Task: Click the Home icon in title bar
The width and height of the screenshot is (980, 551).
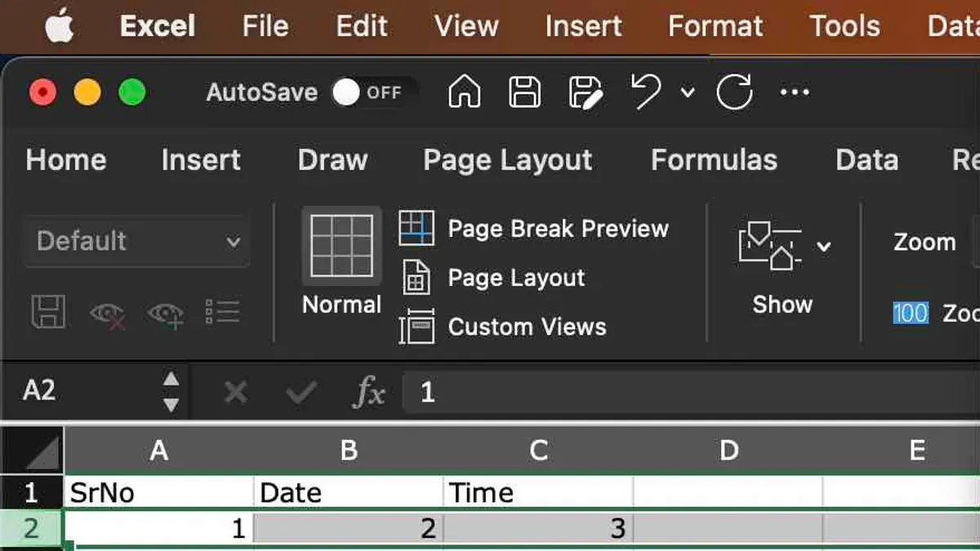Action: pyautogui.click(x=464, y=92)
